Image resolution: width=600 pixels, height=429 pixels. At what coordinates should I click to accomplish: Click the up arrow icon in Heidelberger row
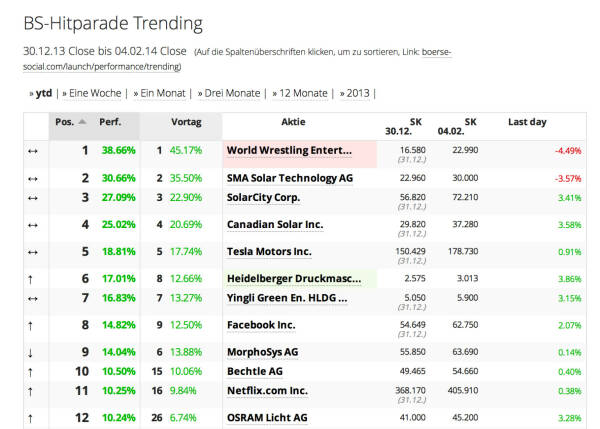coord(32,279)
